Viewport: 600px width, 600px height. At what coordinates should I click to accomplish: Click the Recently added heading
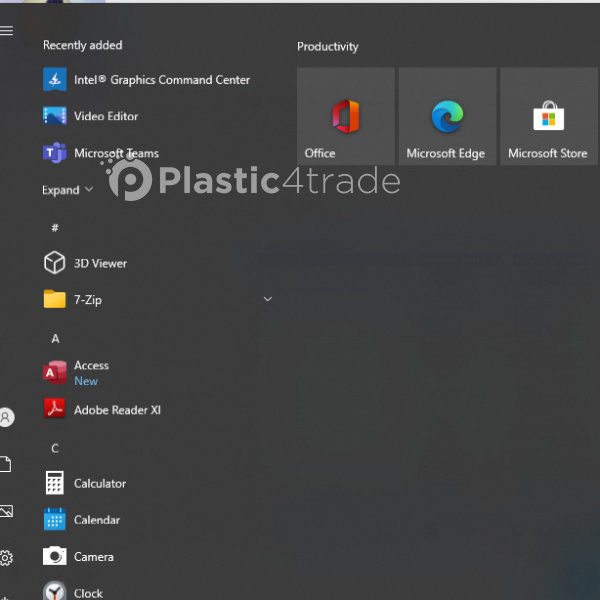coord(83,45)
